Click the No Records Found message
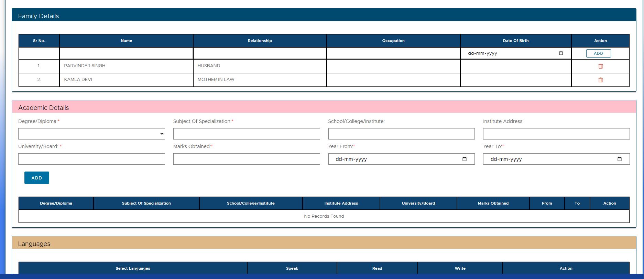The height and width of the screenshot is (279, 644). coord(324,216)
